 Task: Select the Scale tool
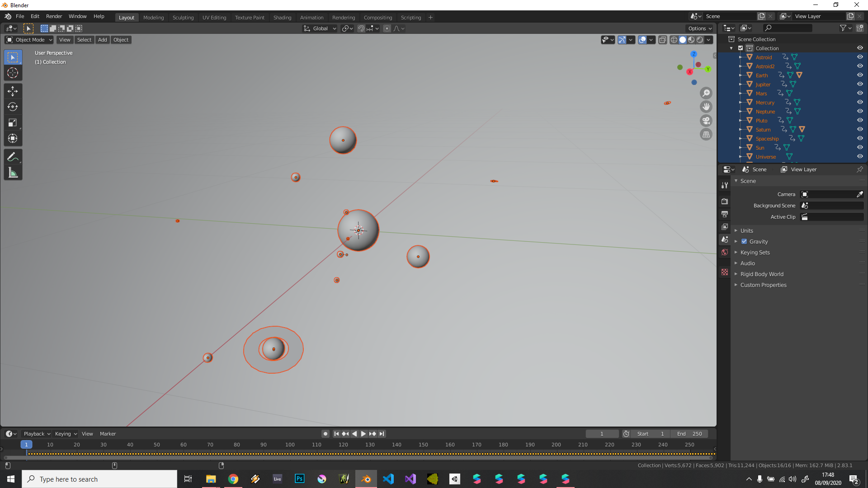tap(13, 123)
